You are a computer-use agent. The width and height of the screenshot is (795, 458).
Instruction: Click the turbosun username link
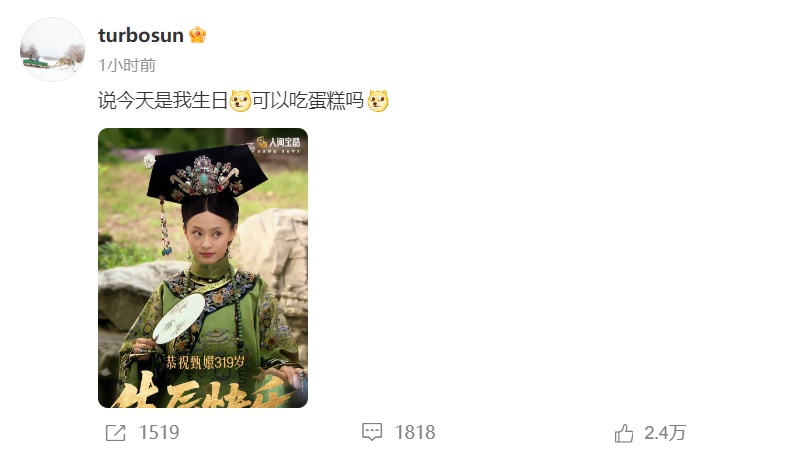tap(141, 35)
